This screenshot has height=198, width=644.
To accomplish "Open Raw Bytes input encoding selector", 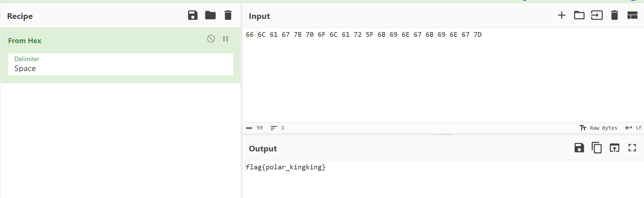I will coord(598,128).
